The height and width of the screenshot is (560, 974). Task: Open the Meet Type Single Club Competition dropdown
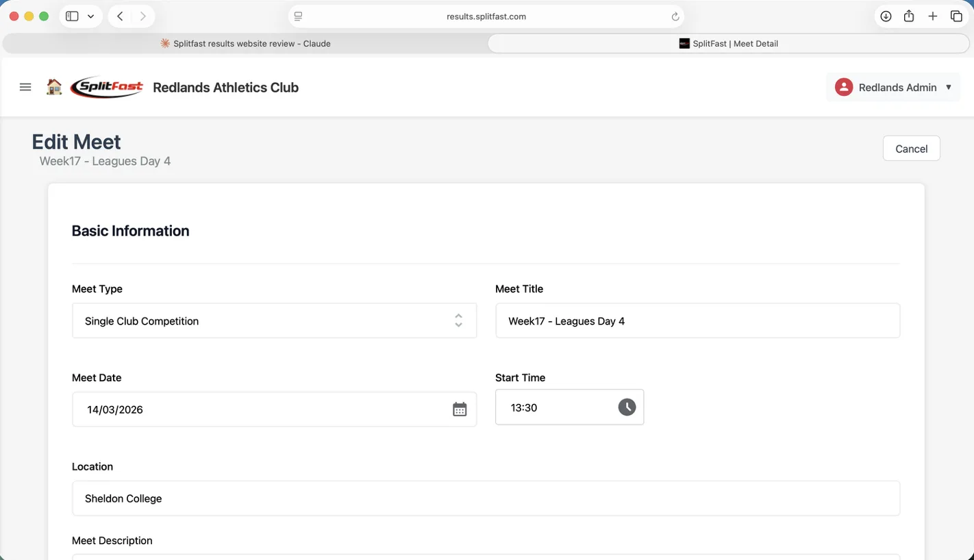point(274,321)
